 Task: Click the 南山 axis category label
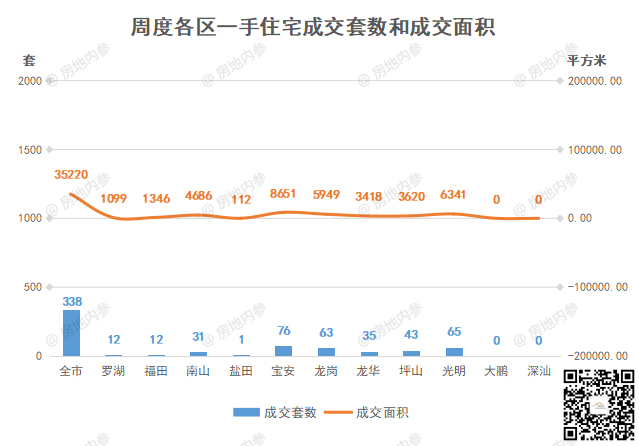[x=198, y=371]
